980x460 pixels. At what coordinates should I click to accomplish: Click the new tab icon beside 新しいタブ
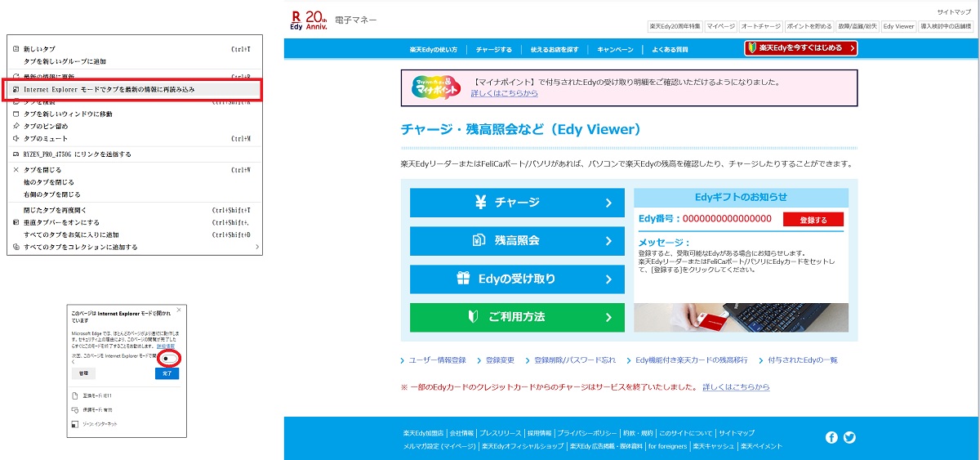point(16,49)
